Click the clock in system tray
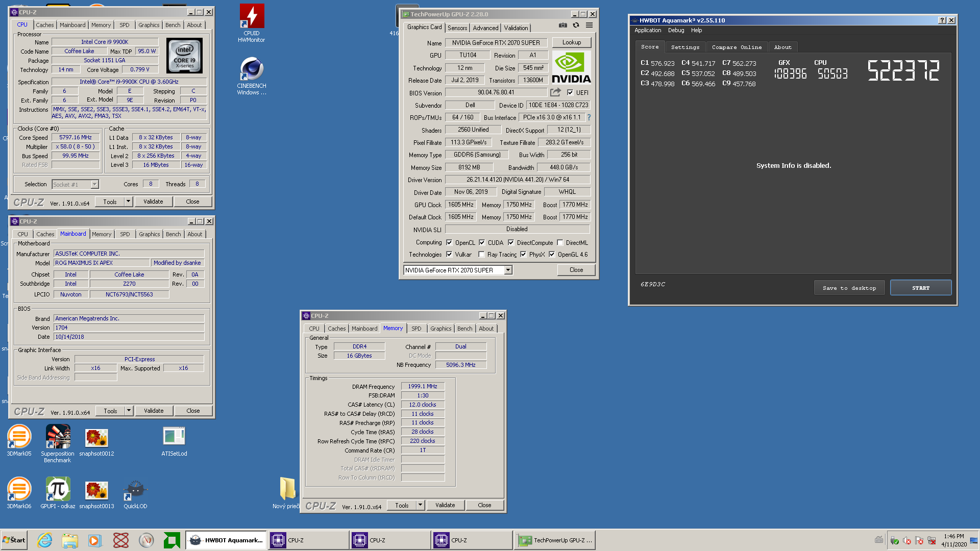 tap(954, 540)
